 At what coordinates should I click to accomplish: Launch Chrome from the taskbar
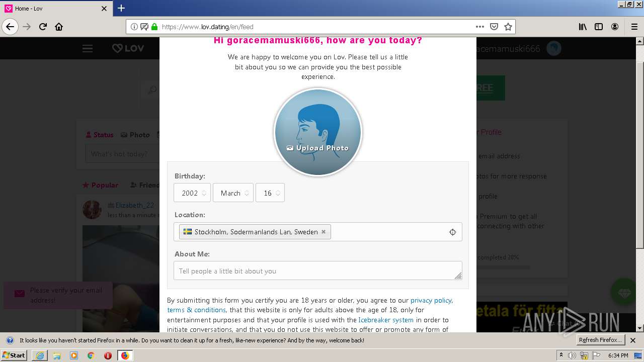coord(91,355)
